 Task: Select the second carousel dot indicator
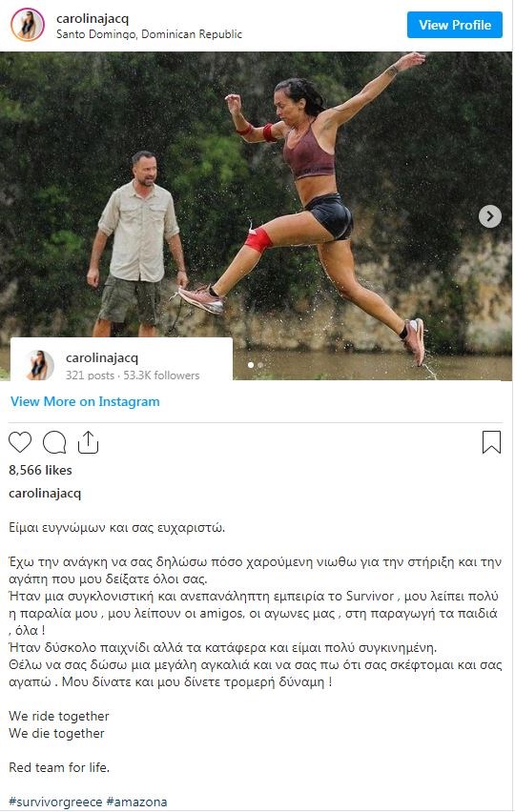pyautogui.click(x=260, y=365)
